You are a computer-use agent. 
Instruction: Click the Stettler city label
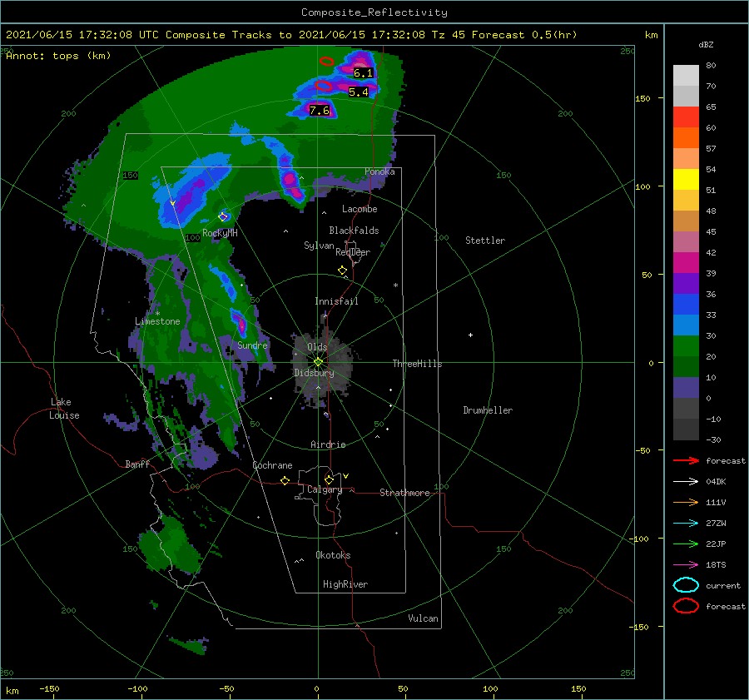pyautogui.click(x=485, y=241)
